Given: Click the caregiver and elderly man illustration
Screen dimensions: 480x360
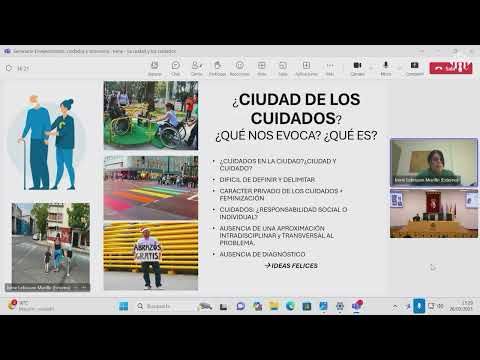Looking at the screenshot, I should pyautogui.click(x=48, y=143).
